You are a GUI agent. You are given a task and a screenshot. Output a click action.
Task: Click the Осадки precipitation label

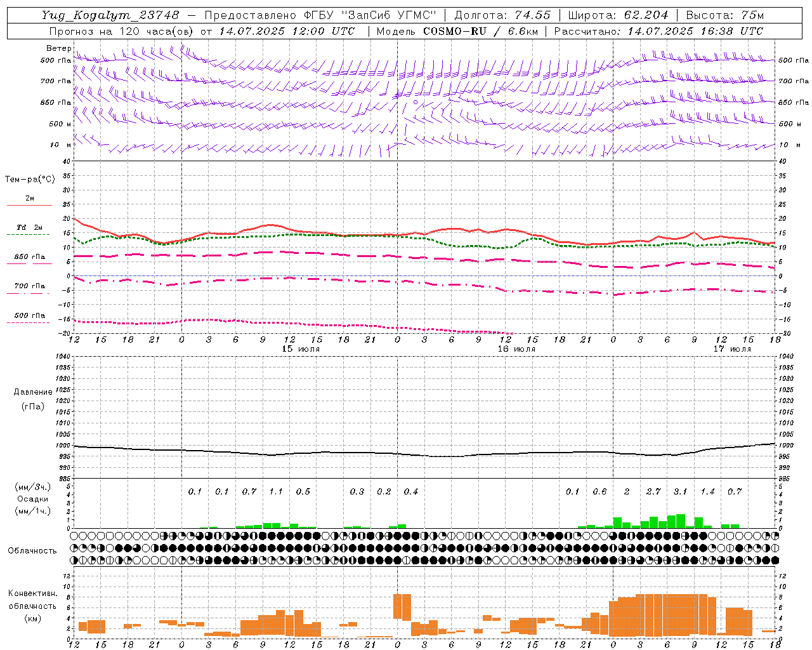32,499
